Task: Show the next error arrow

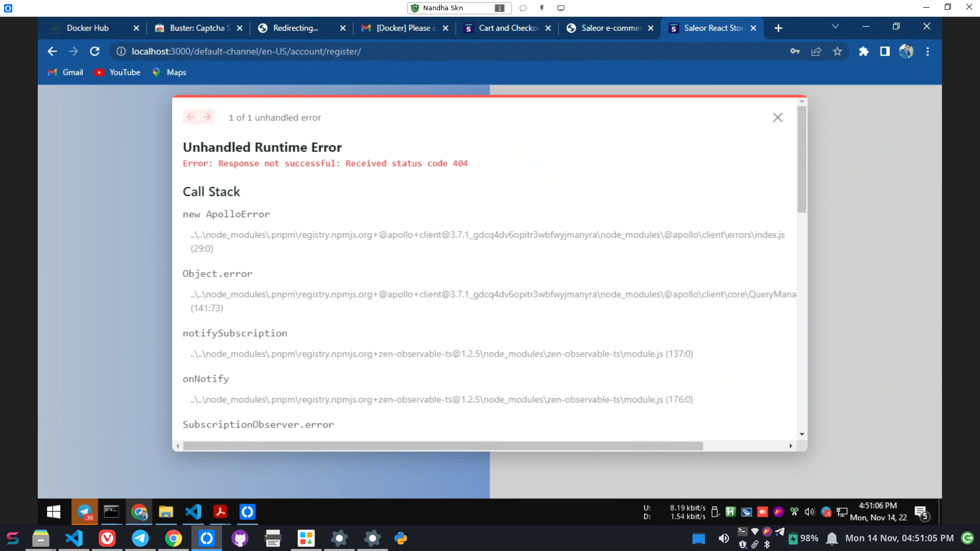Action: pyautogui.click(x=207, y=117)
